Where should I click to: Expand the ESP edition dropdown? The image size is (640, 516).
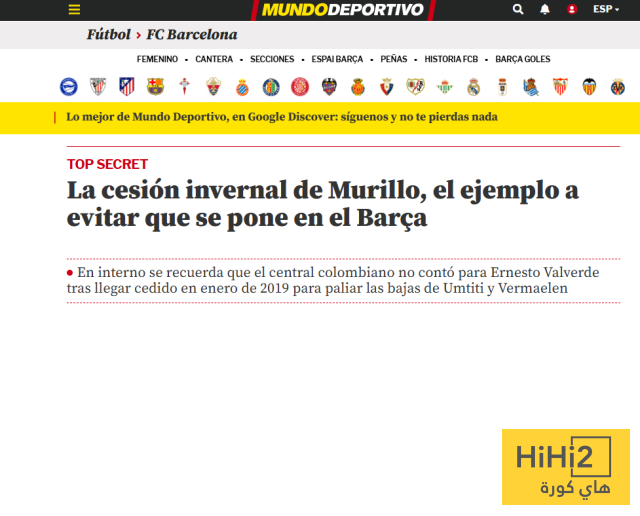[x=605, y=9]
